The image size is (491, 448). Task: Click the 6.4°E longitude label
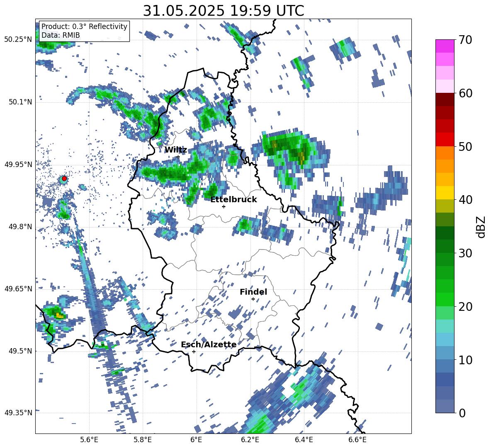[304, 440]
